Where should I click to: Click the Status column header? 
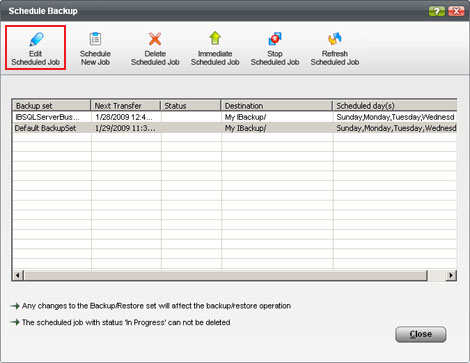[x=191, y=106]
